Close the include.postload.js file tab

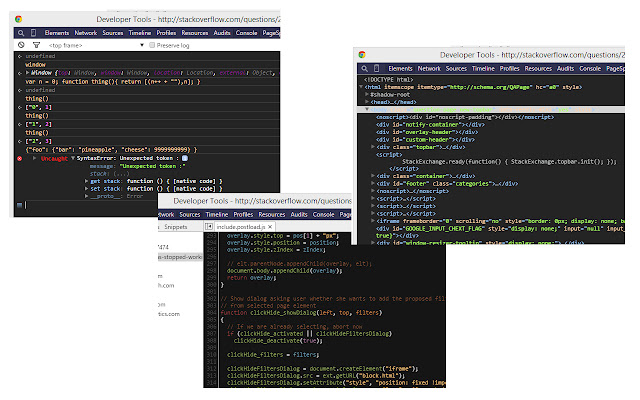270,227
